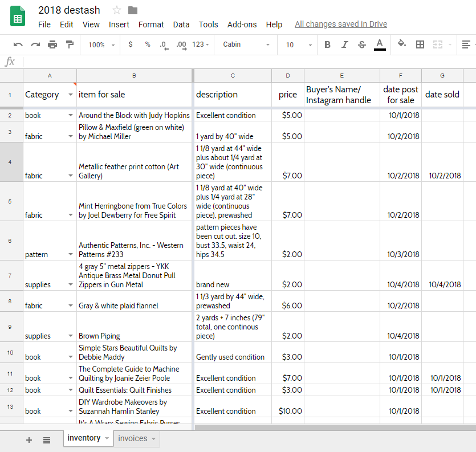Expand the 100% zoom dropdown
The width and height of the screenshot is (476, 452).
pos(101,44)
